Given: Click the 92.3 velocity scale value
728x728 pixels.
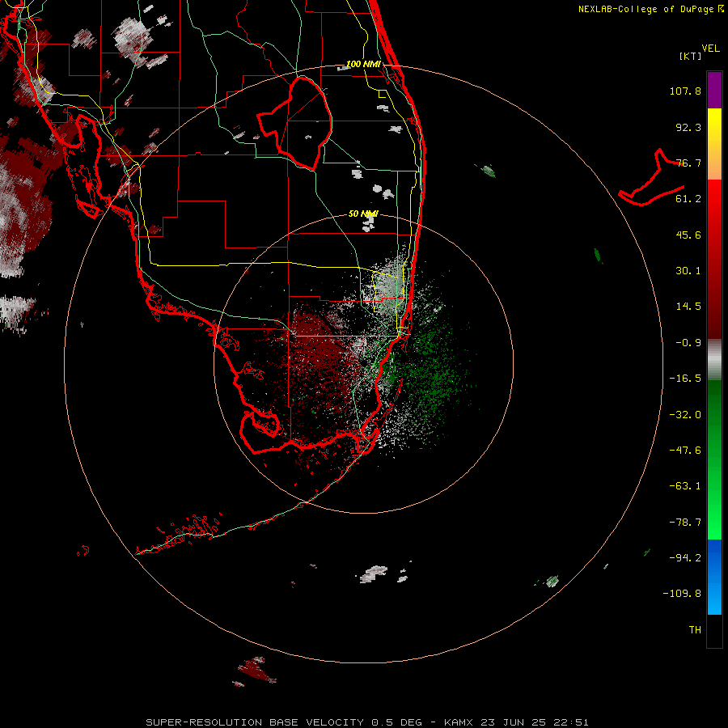Looking at the screenshot, I should (688, 127).
